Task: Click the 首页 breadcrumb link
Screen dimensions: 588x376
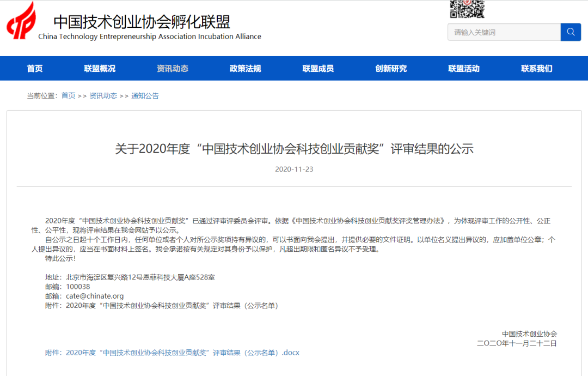Action: pos(68,96)
